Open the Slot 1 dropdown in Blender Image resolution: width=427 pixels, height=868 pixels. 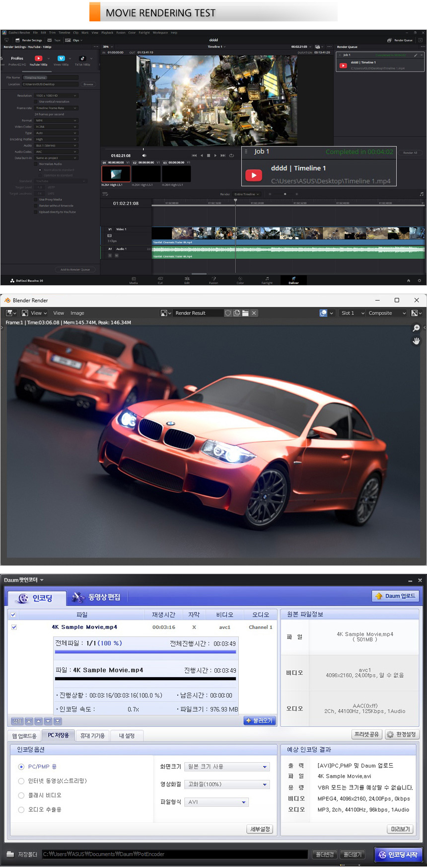[x=353, y=313]
